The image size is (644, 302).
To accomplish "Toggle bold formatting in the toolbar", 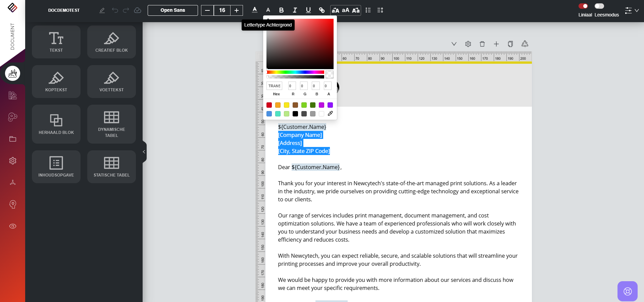I will coord(281,10).
